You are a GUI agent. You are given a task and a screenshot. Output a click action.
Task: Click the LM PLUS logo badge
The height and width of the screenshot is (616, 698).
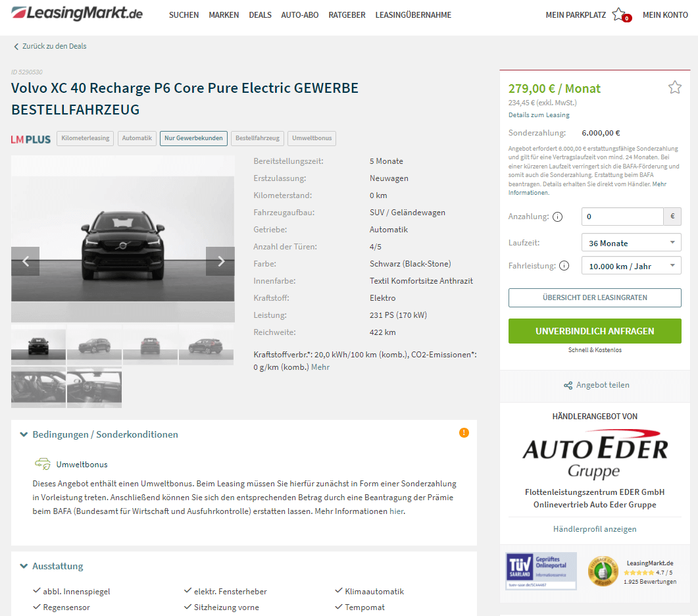(x=31, y=140)
